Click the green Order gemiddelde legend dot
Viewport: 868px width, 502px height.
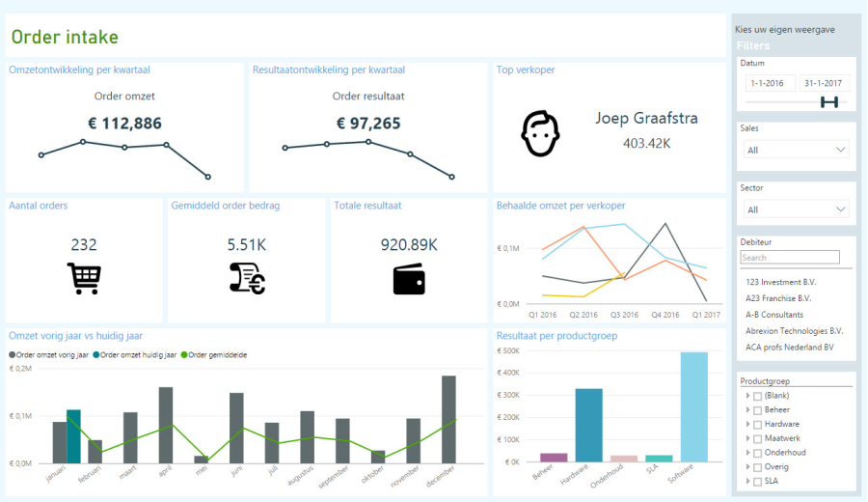tap(183, 354)
